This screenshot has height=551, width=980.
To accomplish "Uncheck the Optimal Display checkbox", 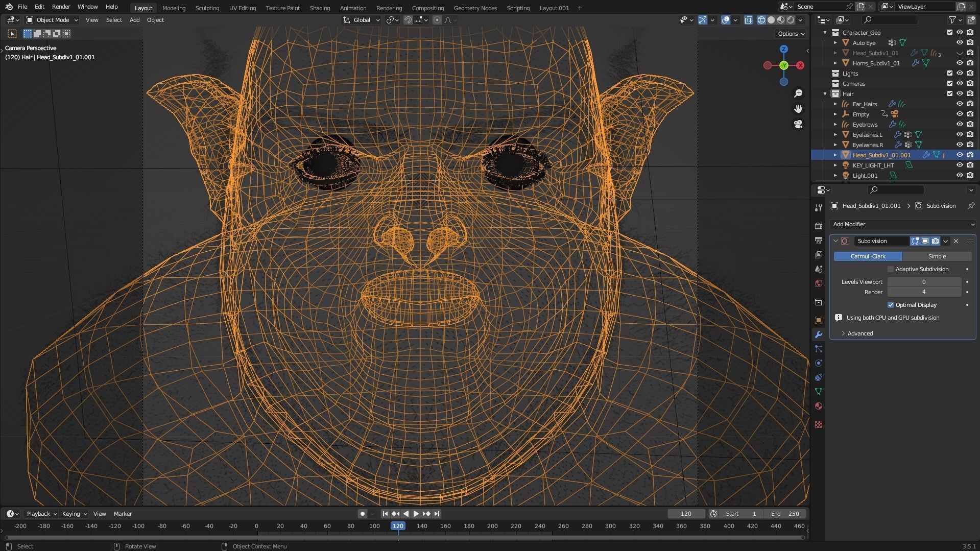I will (x=891, y=305).
